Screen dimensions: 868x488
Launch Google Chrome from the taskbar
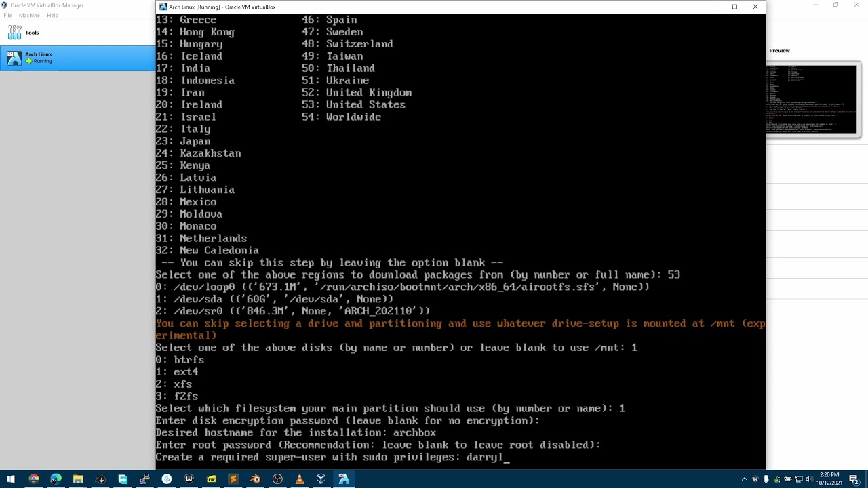click(x=34, y=479)
